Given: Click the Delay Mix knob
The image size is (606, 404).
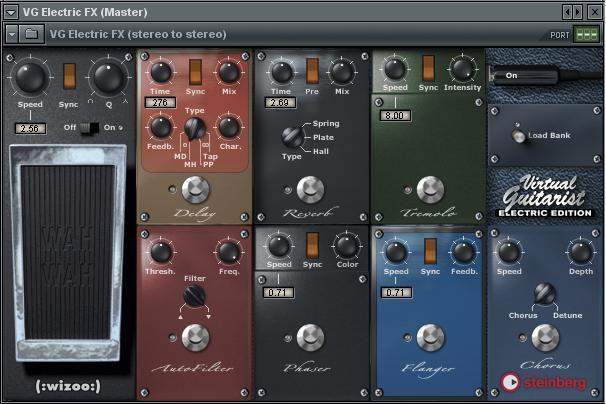Looking at the screenshot, I should click(229, 72).
